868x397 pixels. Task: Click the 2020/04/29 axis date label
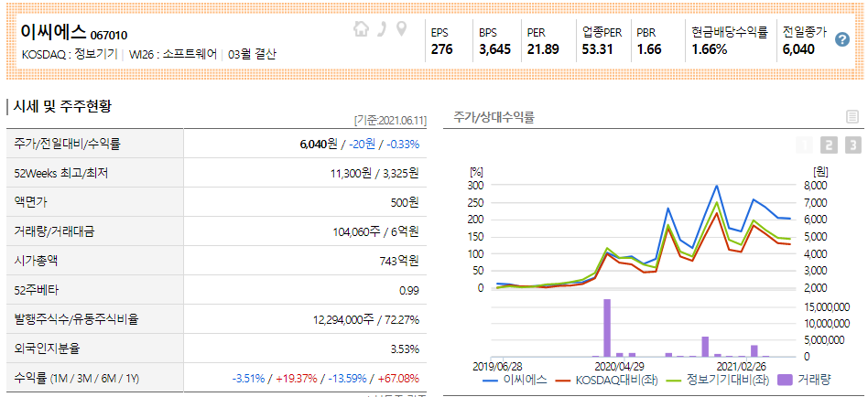[619, 366]
